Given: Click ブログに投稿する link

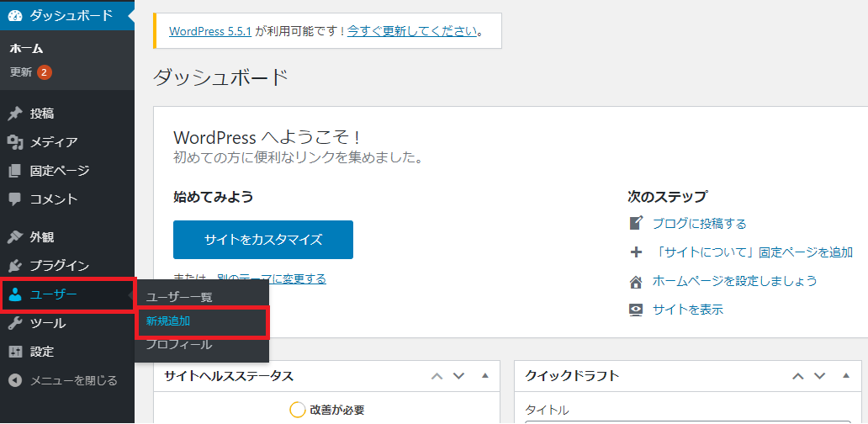Looking at the screenshot, I should (700, 224).
